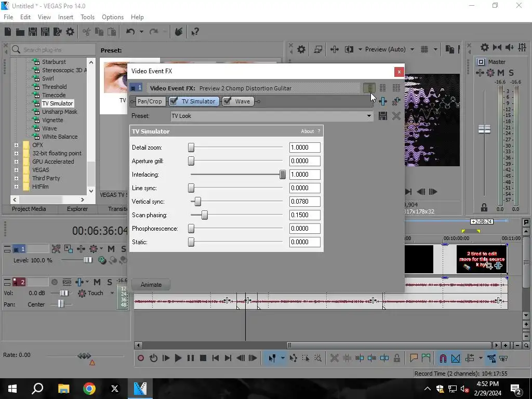This screenshot has width=532, height=399.
Task: Toggle the Wave effect checkbox
Action: (227, 101)
